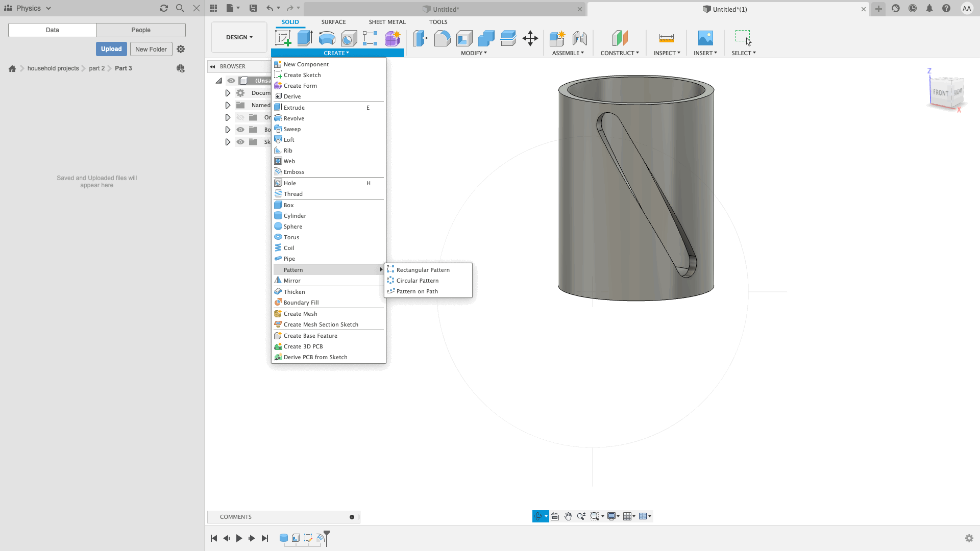Choose Circular Pattern from submenu
The image size is (980, 551).
click(417, 281)
